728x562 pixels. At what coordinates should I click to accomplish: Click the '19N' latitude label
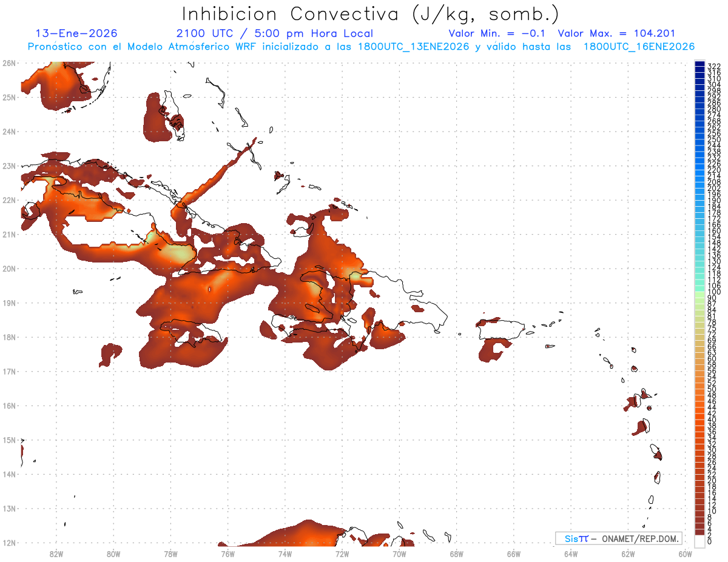9,303
